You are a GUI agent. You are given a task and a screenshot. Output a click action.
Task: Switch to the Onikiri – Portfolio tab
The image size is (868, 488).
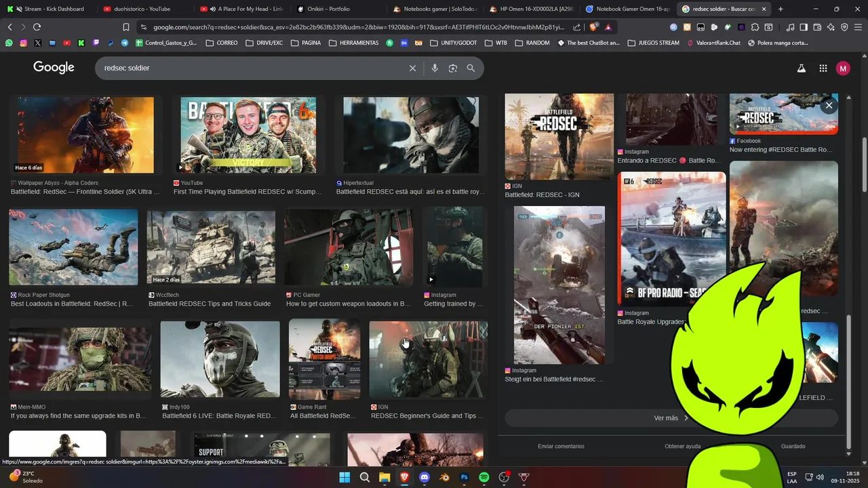pos(339,9)
